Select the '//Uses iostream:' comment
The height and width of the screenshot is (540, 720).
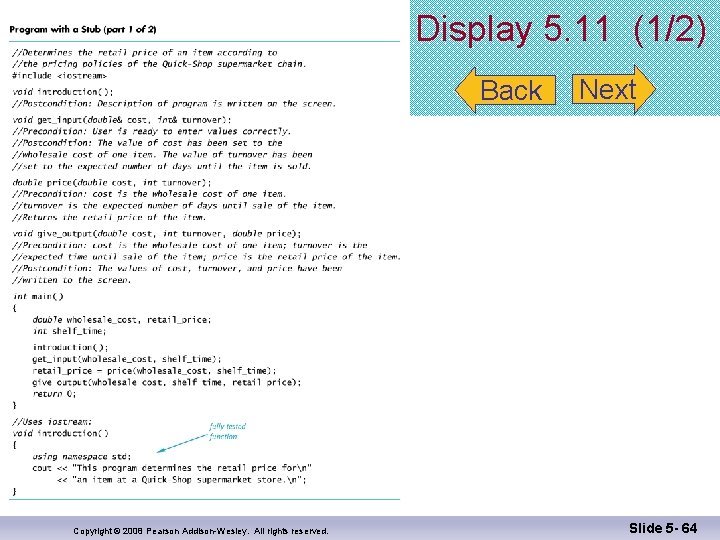52,422
